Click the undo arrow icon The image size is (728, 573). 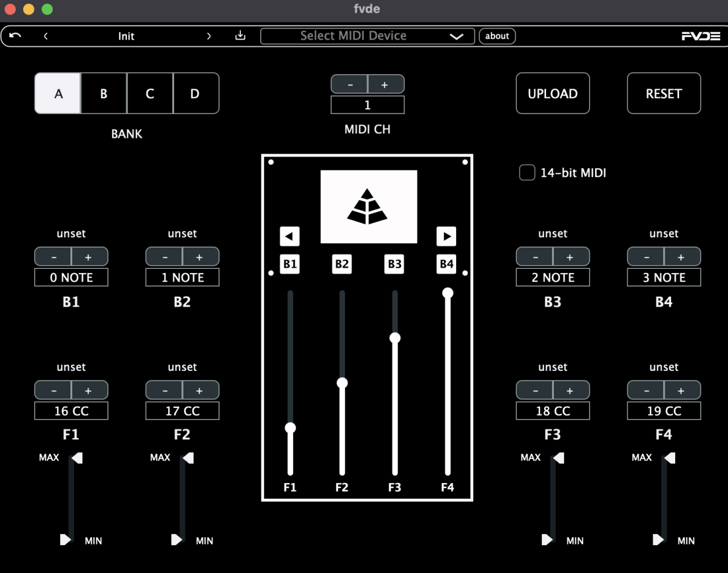tap(16, 36)
